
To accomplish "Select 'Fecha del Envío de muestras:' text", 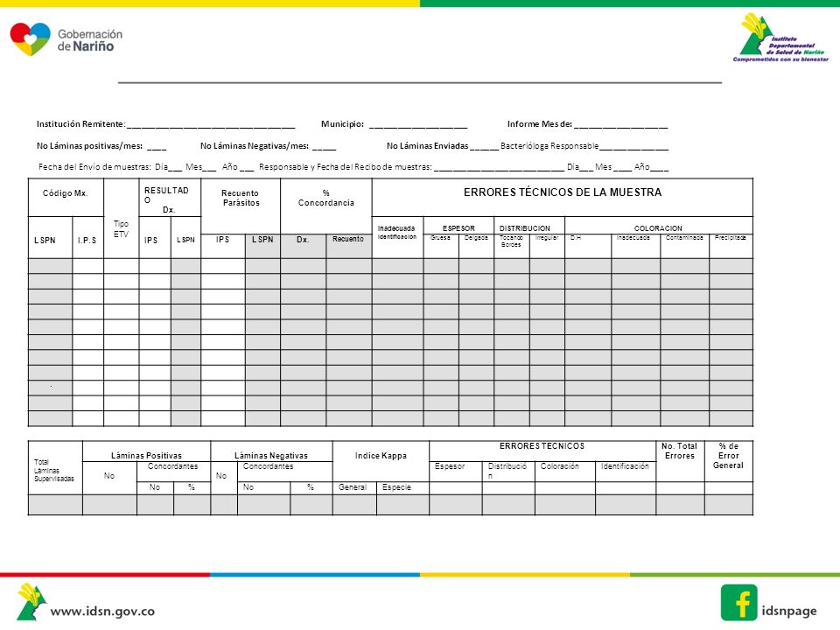I will [94, 166].
